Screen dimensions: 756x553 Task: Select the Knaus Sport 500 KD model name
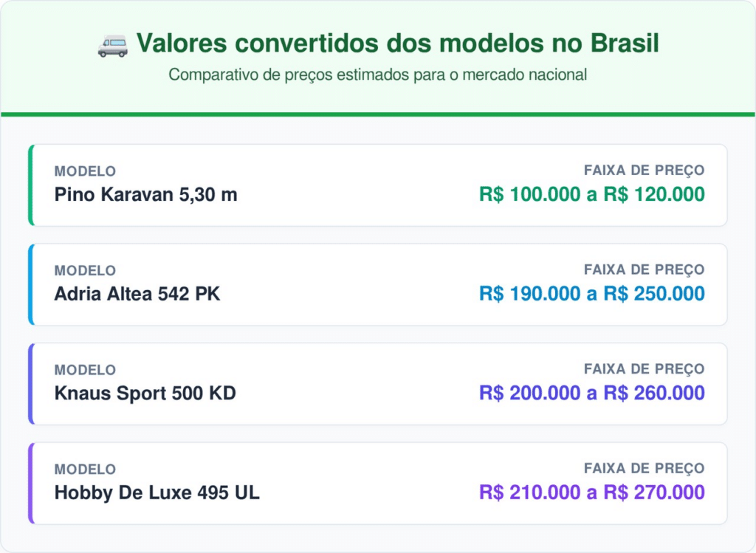point(145,394)
